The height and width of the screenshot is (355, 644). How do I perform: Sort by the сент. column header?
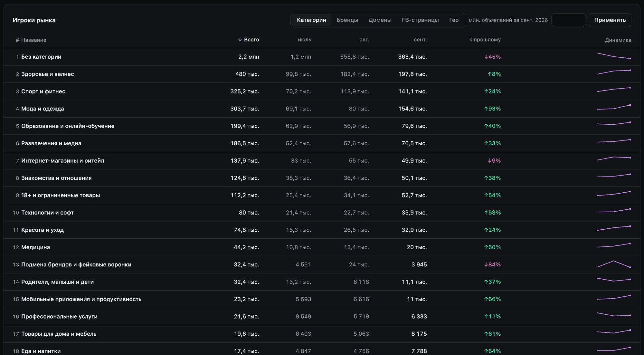420,40
